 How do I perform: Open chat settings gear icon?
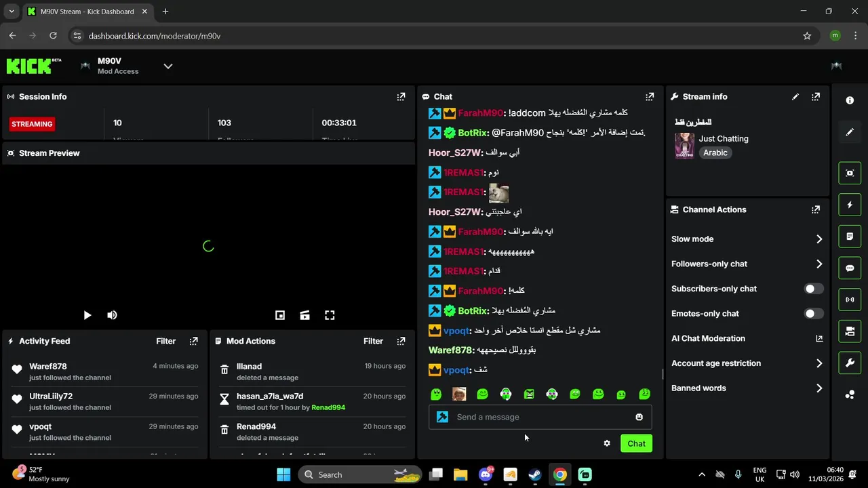(x=607, y=443)
